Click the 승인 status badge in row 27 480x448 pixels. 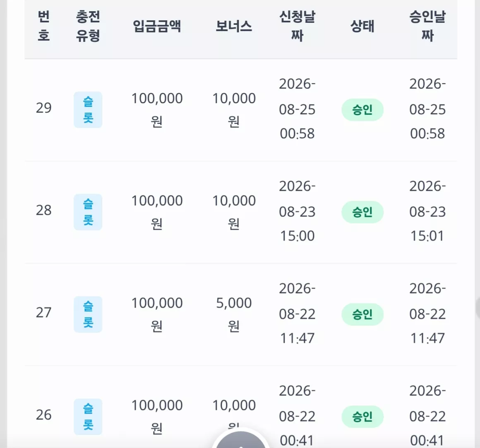(x=362, y=314)
